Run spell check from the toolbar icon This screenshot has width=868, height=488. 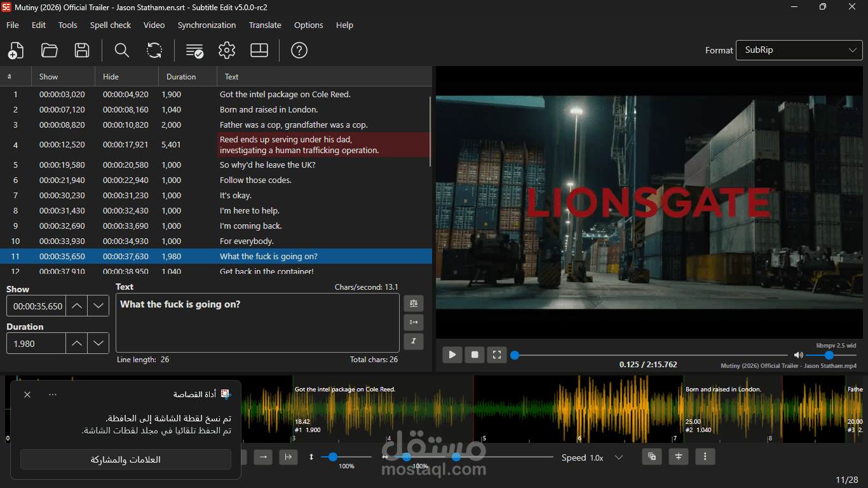click(x=194, y=50)
